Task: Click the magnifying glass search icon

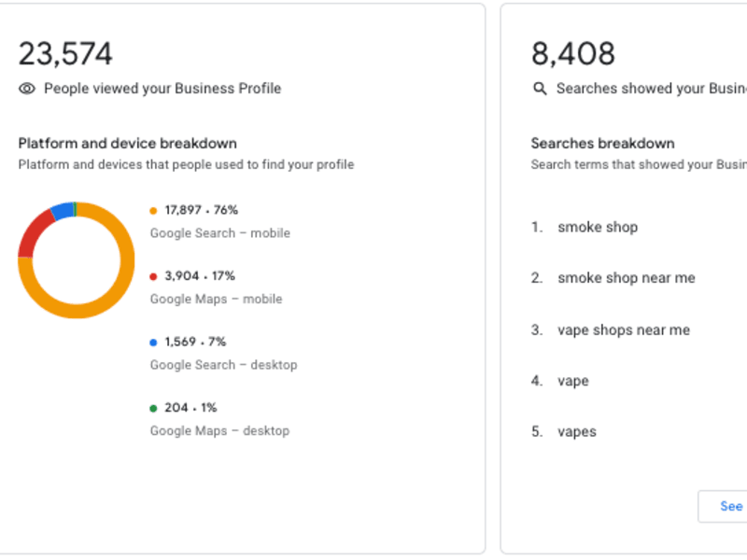Action: coord(540,89)
